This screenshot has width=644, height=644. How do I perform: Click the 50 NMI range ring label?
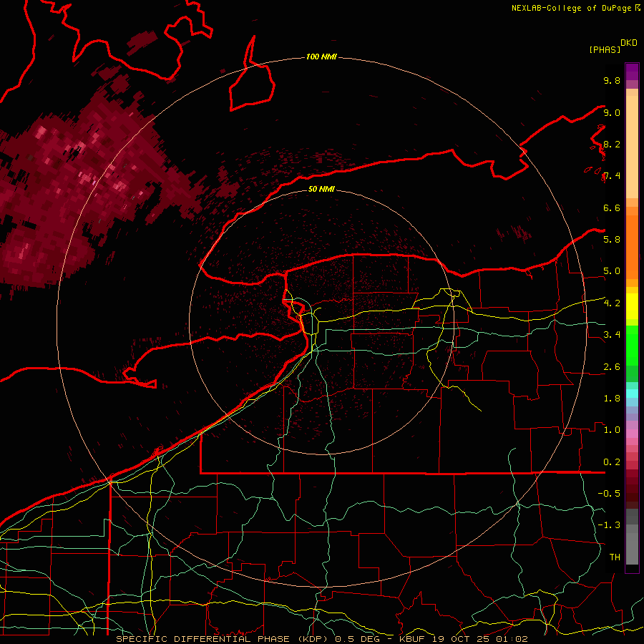click(321, 189)
